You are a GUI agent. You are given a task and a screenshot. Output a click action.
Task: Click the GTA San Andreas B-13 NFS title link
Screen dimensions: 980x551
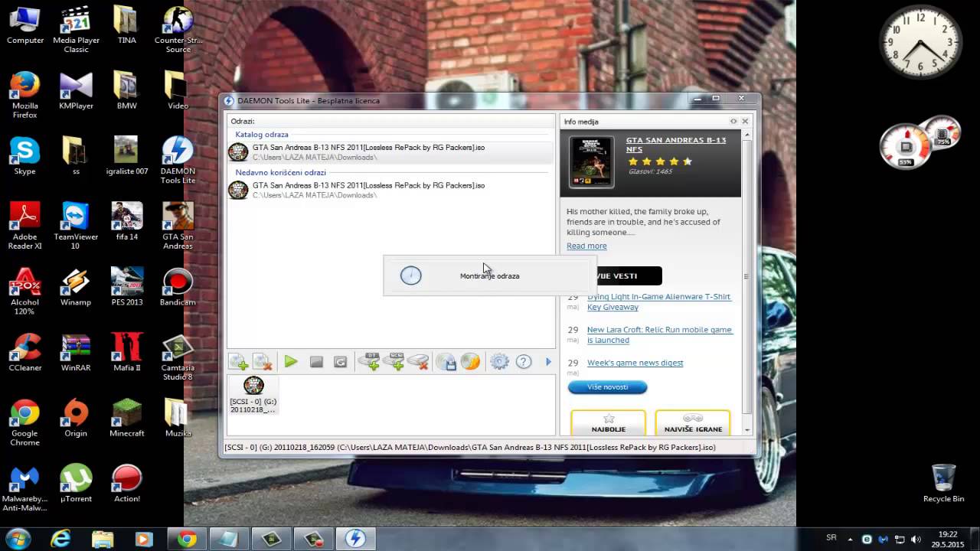[x=676, y=145]
